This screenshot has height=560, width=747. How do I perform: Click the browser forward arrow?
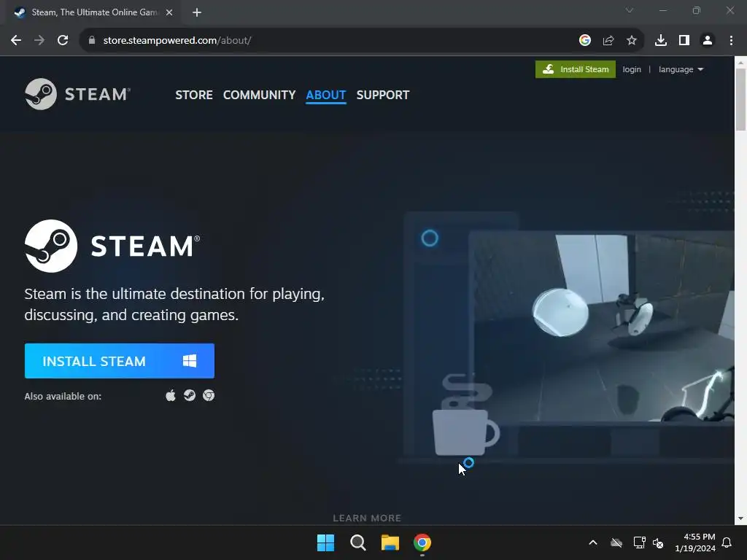[39, 41]
